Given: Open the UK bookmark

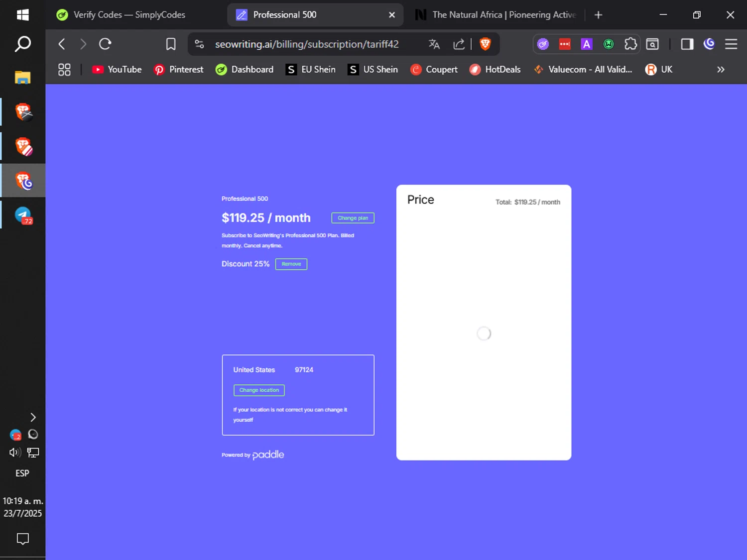Looking at the screenshot, I should point(659,70).
